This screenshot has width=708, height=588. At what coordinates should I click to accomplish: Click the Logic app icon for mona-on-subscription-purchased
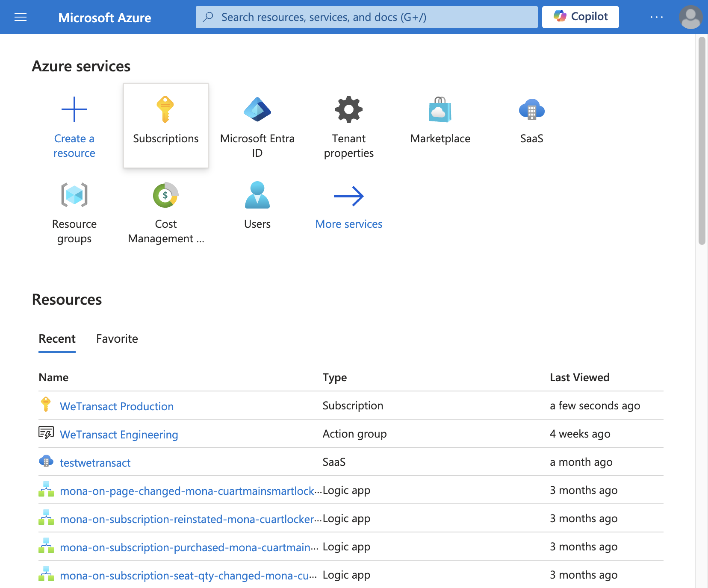click(46, 546)
